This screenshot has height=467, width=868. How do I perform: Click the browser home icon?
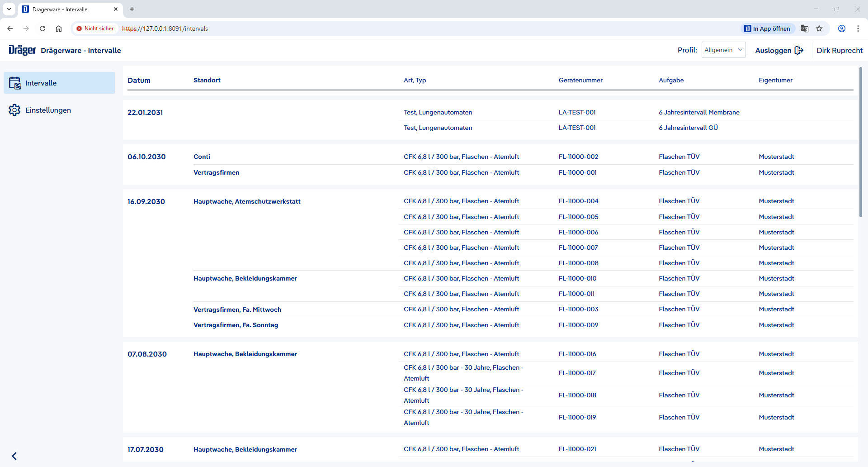pos(59,29)
